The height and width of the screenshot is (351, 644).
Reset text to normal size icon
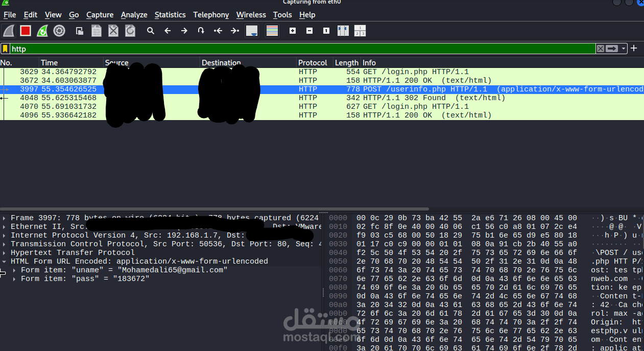click(x=326, y=31)
